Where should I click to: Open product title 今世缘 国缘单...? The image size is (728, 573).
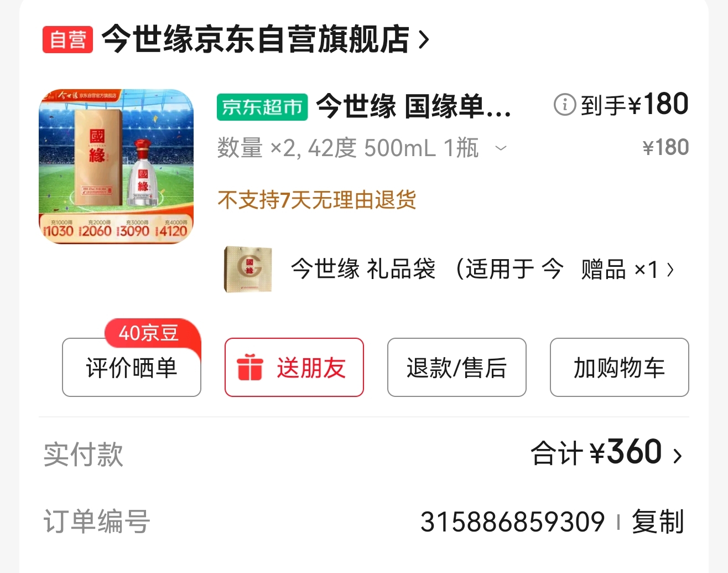[413, 106]
